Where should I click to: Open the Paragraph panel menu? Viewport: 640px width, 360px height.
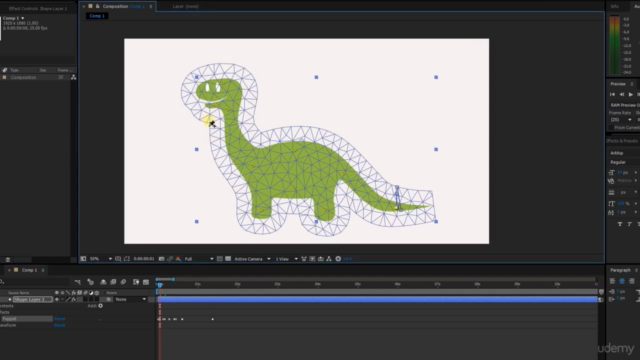(636, 270)
